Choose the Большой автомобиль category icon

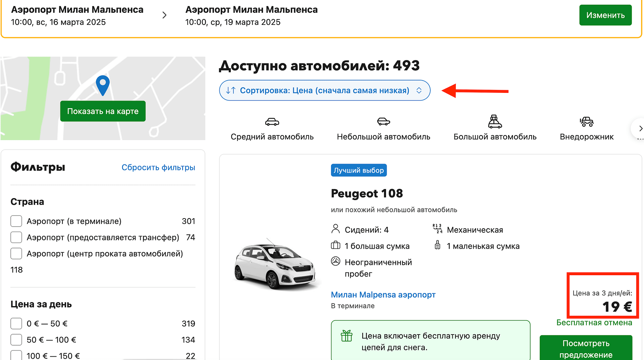[x=495, y=122]
